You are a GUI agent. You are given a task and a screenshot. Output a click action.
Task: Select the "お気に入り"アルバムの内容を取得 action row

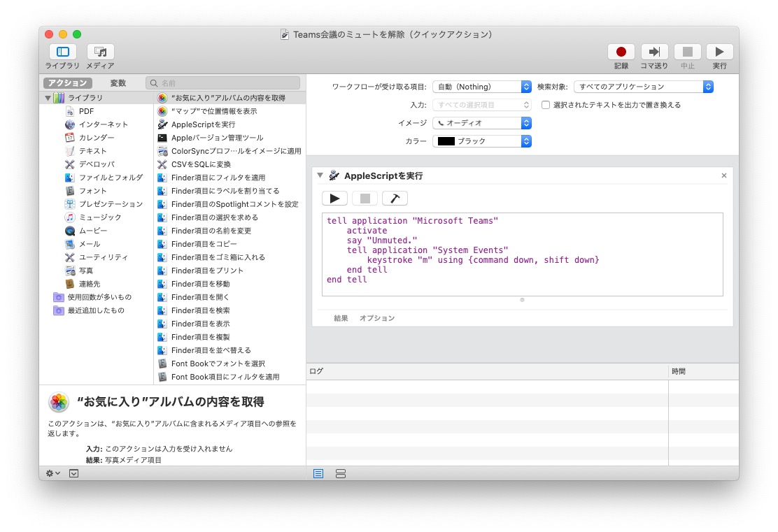[x=230, y=98]
